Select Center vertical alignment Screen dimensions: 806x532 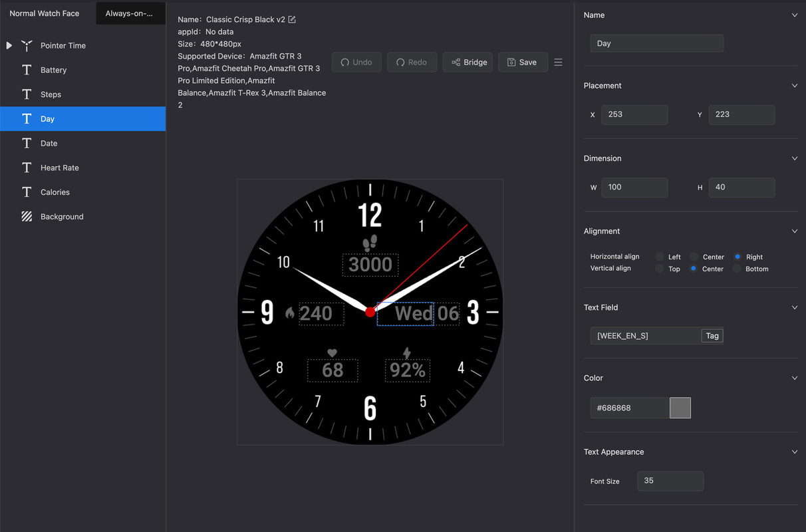(694, 269)
